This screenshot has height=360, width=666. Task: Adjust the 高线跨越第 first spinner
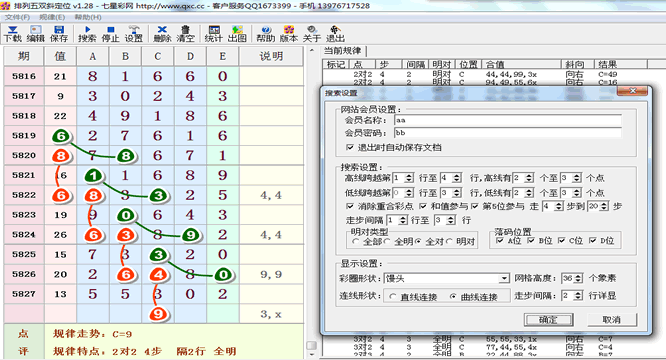(x=403, y=177)
